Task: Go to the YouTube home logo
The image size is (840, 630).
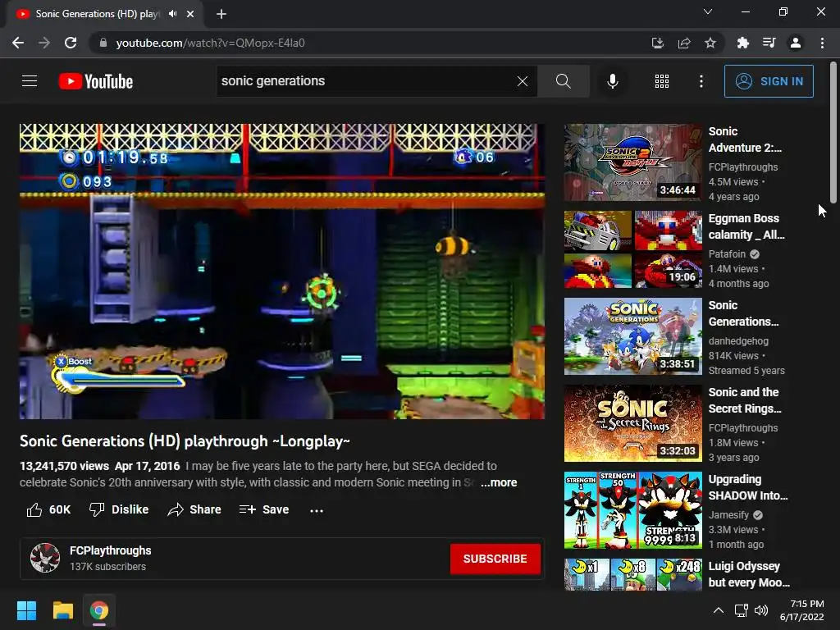Action: coord(96,81)
